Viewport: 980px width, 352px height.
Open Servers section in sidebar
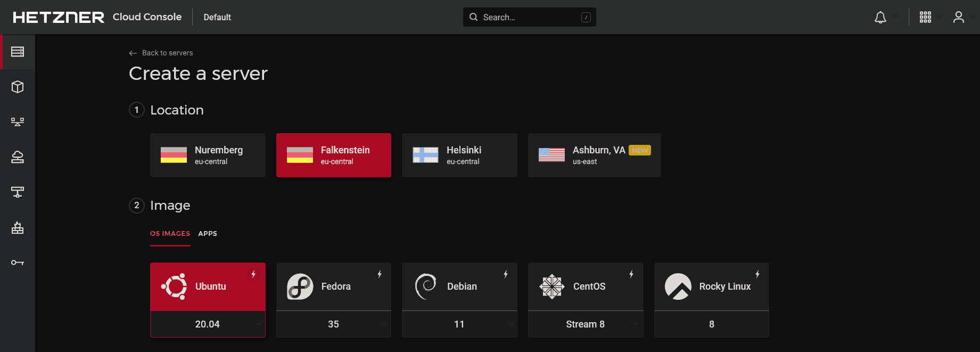coord(18,52)
